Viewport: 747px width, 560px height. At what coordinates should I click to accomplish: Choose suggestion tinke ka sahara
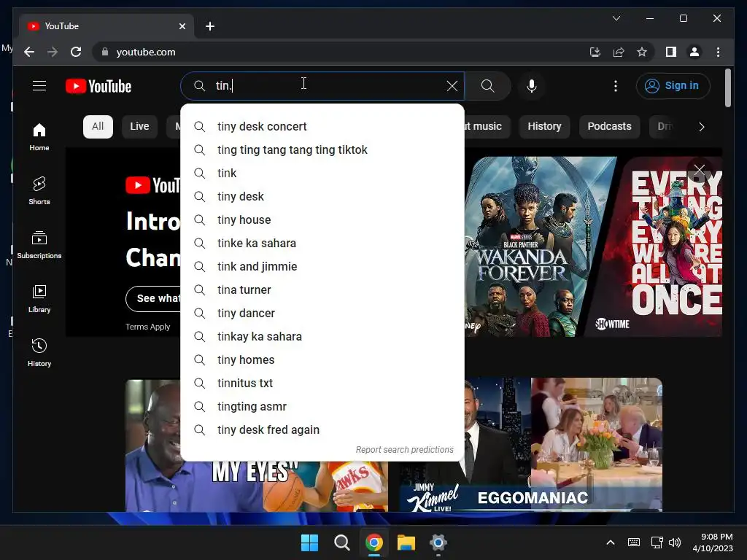322,243
